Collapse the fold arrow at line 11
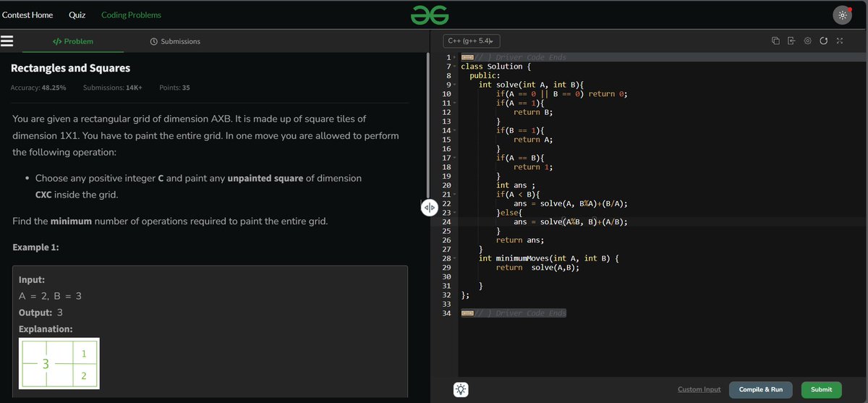The width and height of the screenshot is (868, 403). (x=454, y=103)
